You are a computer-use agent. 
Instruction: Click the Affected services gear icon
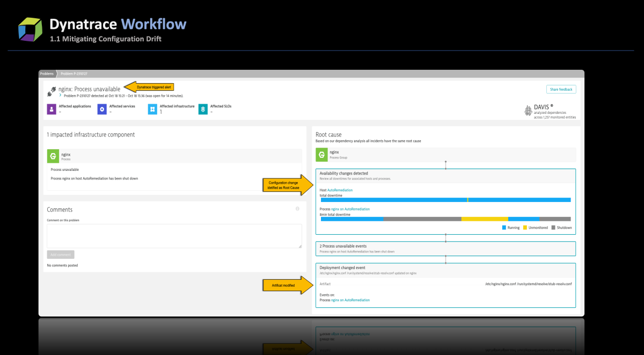pyautogui.click(x=101, y=109)
